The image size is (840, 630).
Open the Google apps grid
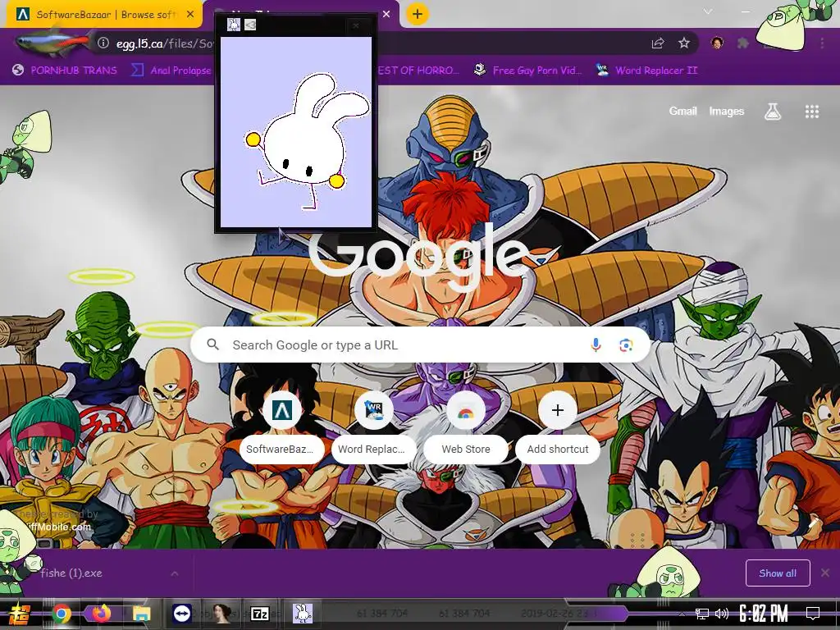(811, 112)
